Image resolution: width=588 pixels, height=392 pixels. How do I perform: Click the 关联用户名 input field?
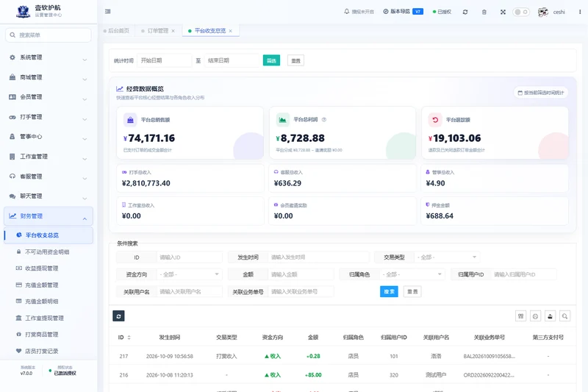coord(190,291)
